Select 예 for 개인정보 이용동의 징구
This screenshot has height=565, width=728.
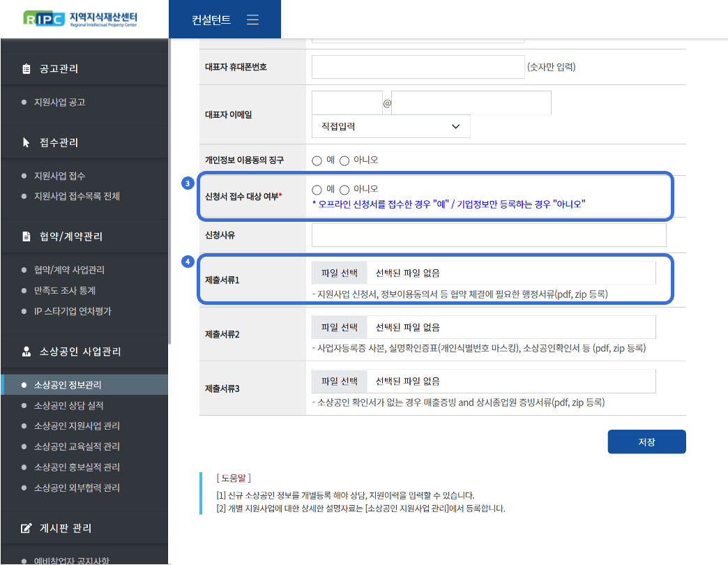pos(317,160)
